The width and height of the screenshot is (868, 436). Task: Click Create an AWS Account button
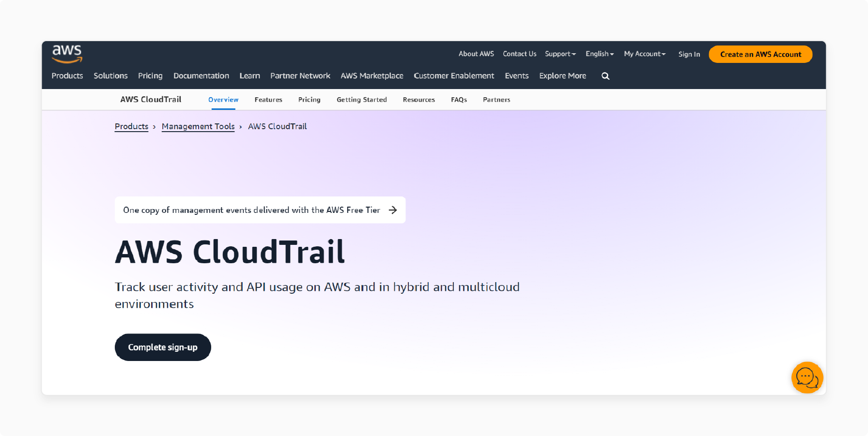[x=760, y=54]
